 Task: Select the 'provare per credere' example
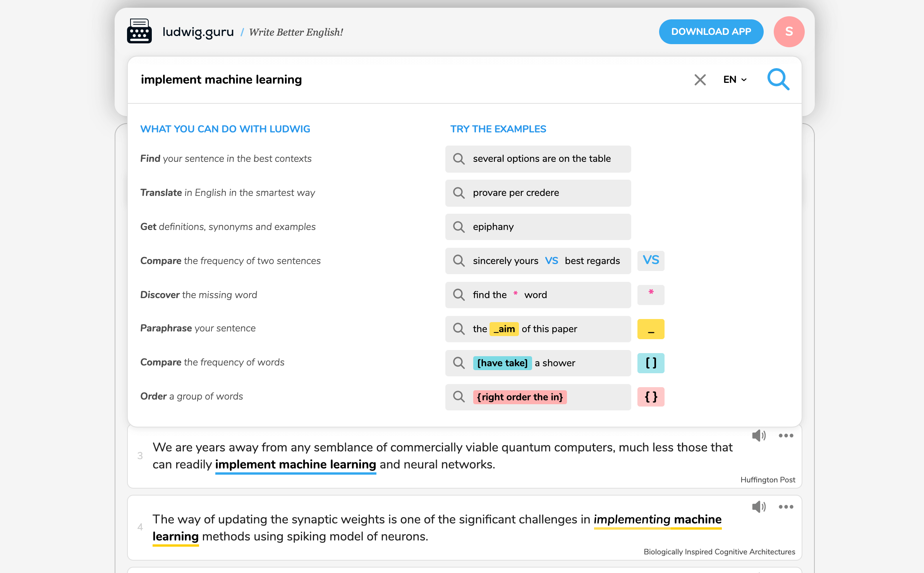coord(538,193)
